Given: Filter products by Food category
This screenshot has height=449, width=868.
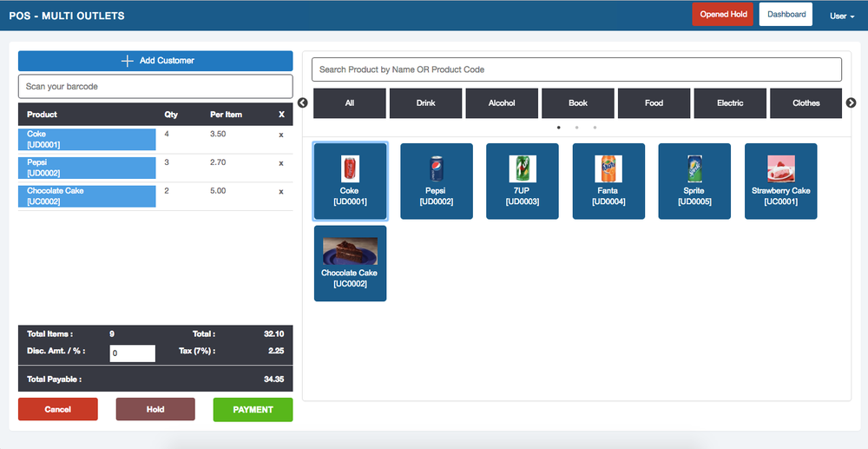Looking at the screenshot, I should pyautogui.click(x=654, y=103).
